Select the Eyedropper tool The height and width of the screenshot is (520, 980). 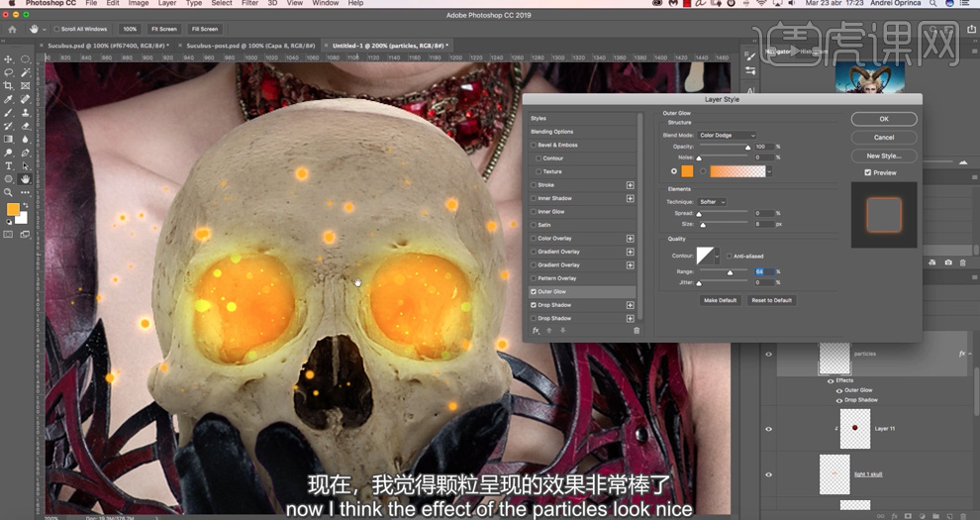click(9, 99)
